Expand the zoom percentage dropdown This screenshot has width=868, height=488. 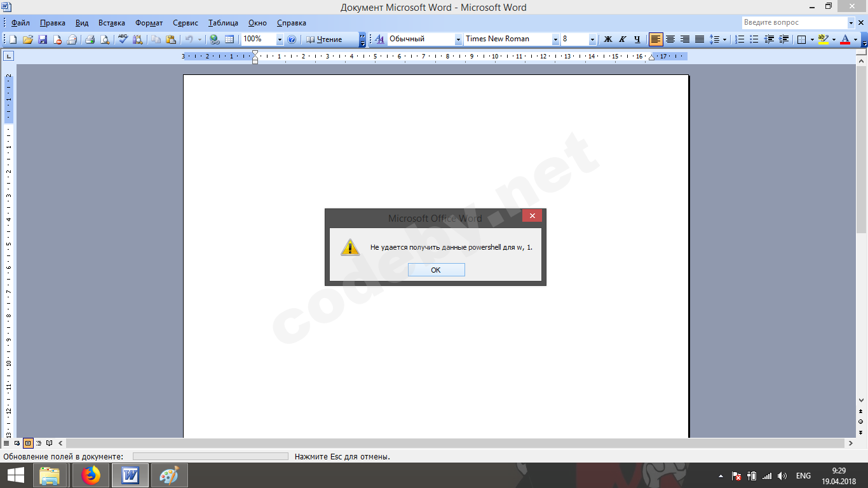point(280,39)
